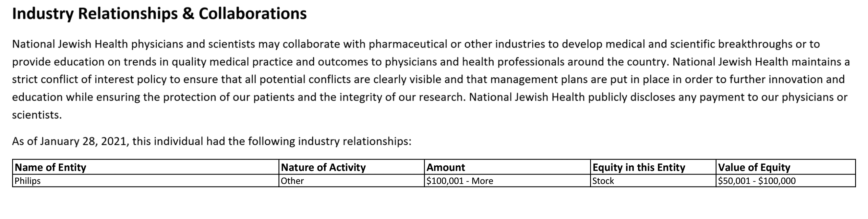Select the Nature of Activity column header

(351, 167)
